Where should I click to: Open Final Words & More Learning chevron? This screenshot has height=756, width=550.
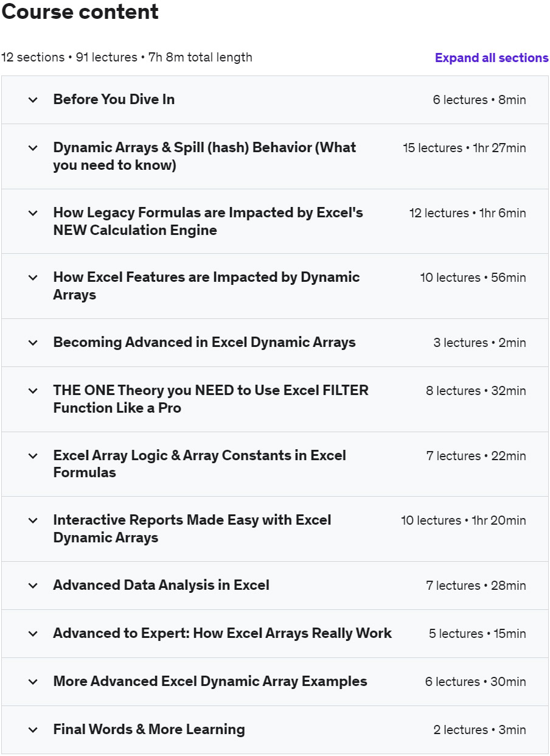tap(33, 730)
